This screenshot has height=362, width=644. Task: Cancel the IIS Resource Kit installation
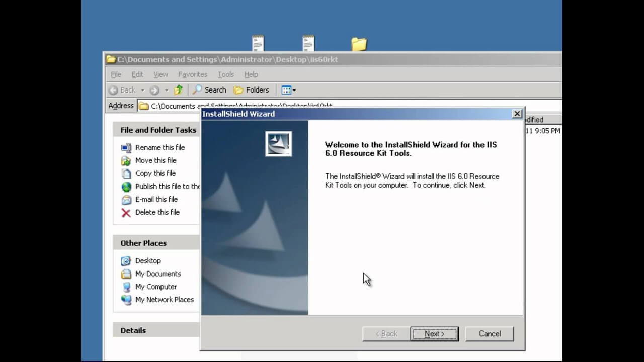point(489,334)
